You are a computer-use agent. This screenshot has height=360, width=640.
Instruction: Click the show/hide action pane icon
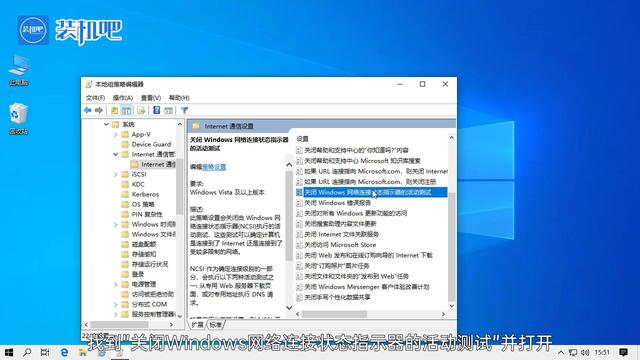[168, 110]
